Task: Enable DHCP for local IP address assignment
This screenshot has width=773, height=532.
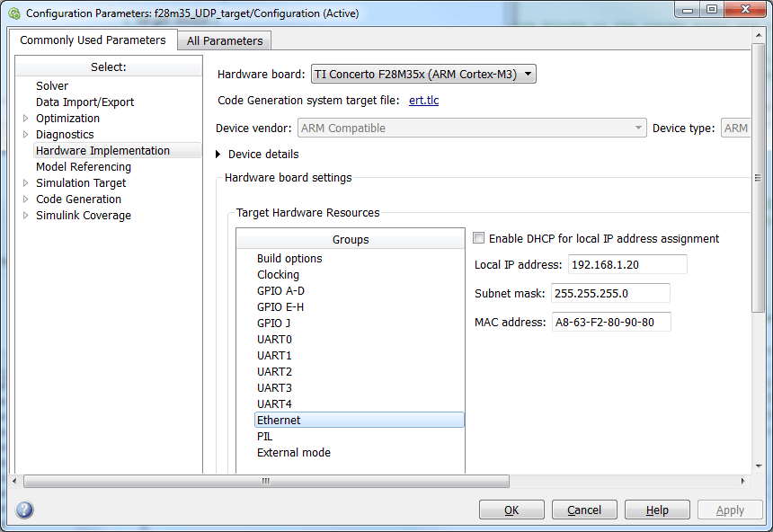Action: tap(478, 238)
